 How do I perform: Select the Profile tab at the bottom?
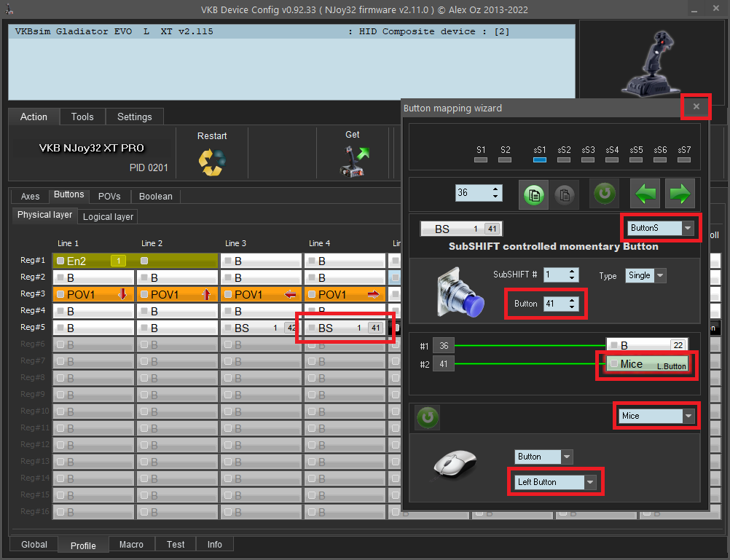[83, 545]
